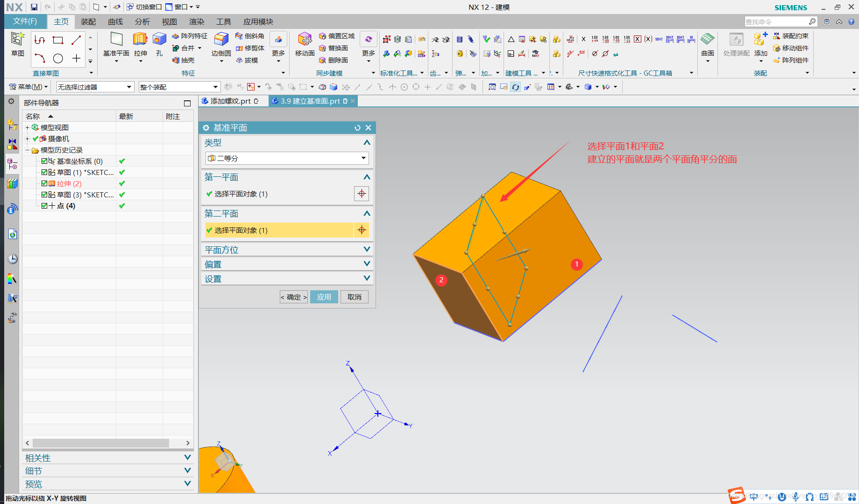
Task: Toggle checkbox for 拉伸 (2)
Action: [x=44, y=183]
